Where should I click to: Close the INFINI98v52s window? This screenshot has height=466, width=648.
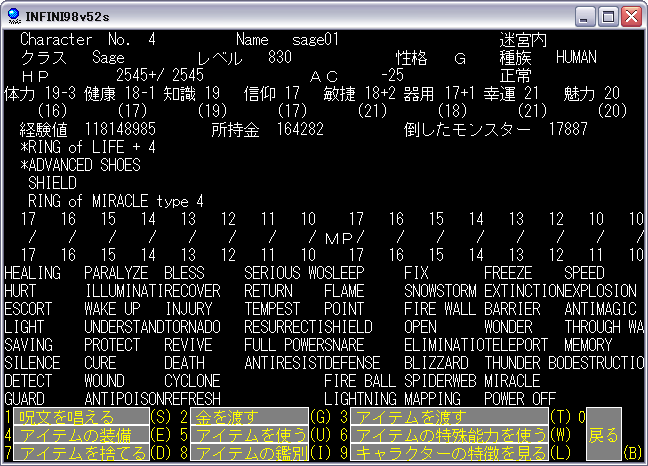coord(632,17)
